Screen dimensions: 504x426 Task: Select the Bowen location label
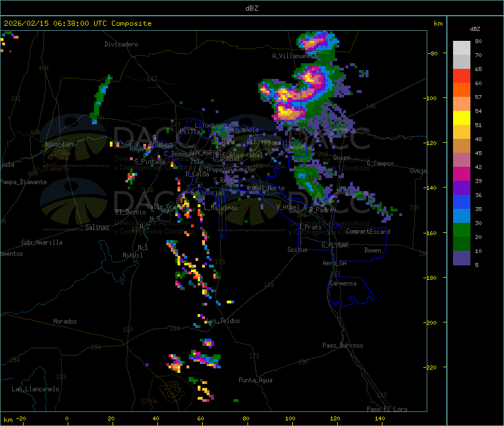(x=372, y=250)
